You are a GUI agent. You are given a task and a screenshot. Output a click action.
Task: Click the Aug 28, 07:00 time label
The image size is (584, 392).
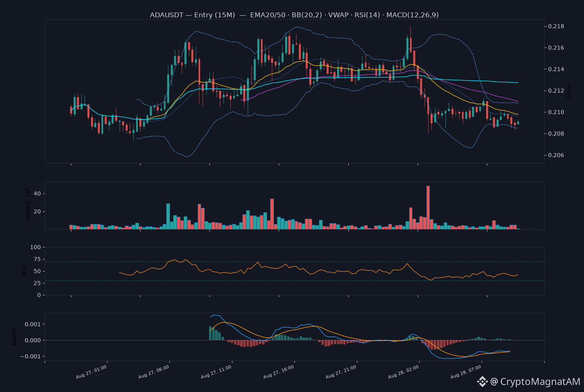(466, 371)
